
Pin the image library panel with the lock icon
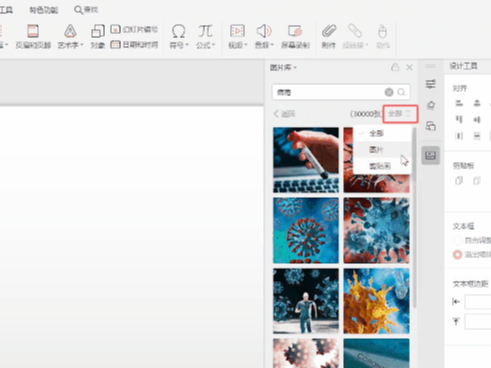click(x=395, y=67)
